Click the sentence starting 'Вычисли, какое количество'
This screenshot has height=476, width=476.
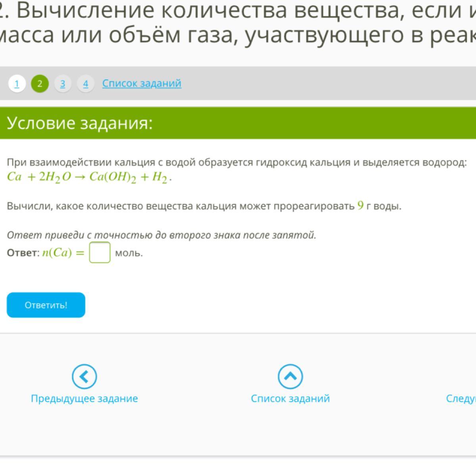(204, 206)
